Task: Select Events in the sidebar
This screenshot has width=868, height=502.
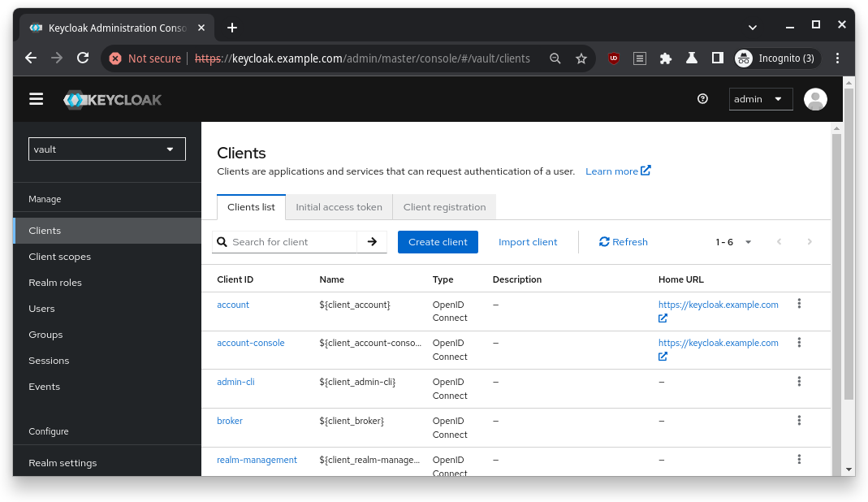Action: coord(107,387)
